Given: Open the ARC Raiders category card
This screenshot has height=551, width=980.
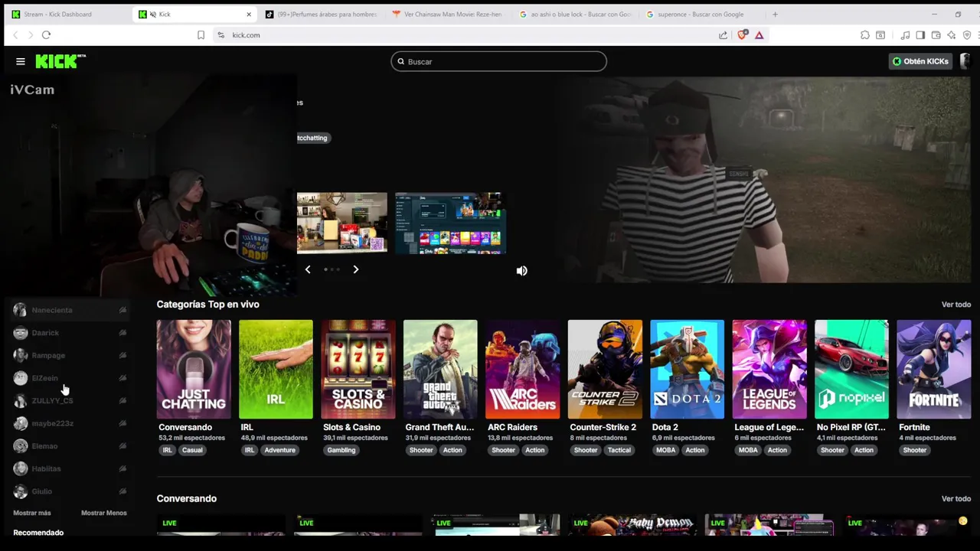Looking at the screenshot, I should [523, 370].
